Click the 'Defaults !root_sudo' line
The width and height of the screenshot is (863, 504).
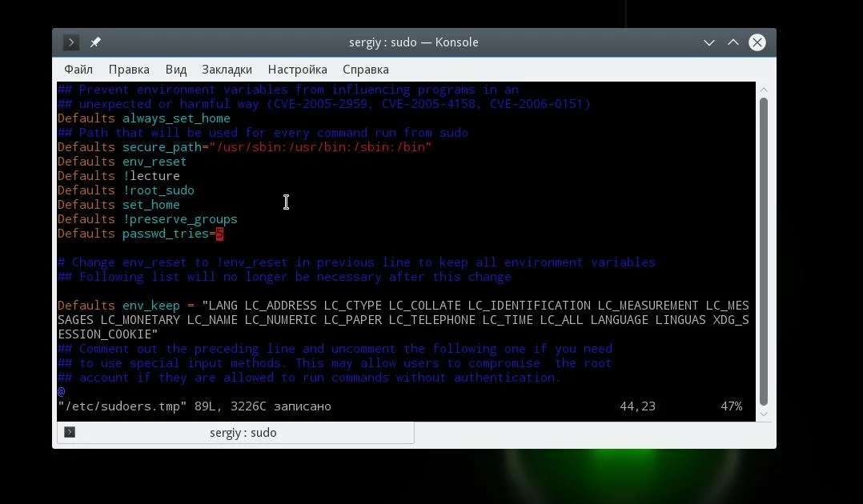(x=126, y=190)
